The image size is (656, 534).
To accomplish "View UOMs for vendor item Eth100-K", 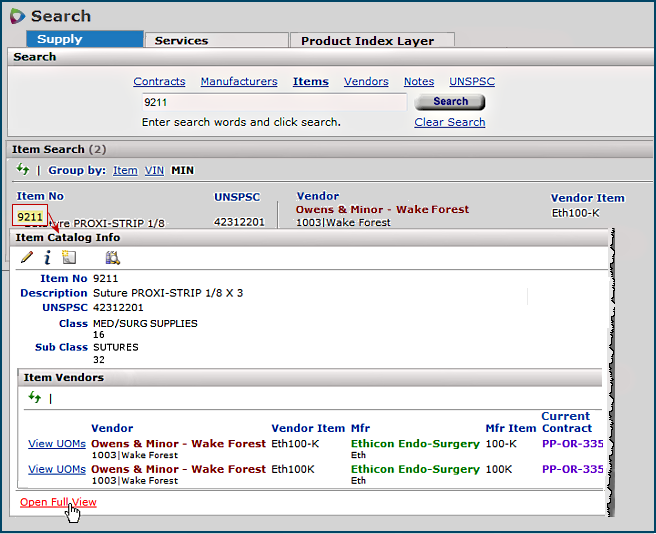I will [x=56, y=443].
